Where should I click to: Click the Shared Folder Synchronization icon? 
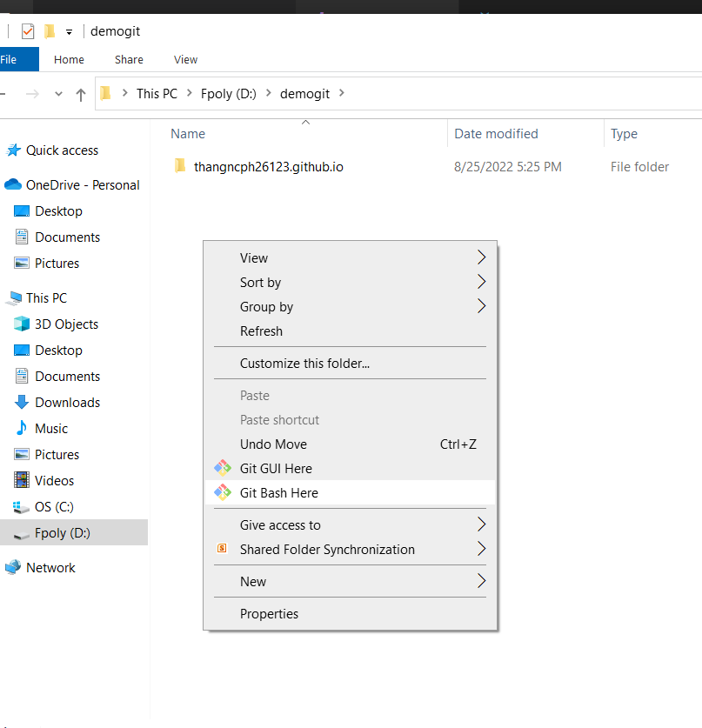pos(223,549)
